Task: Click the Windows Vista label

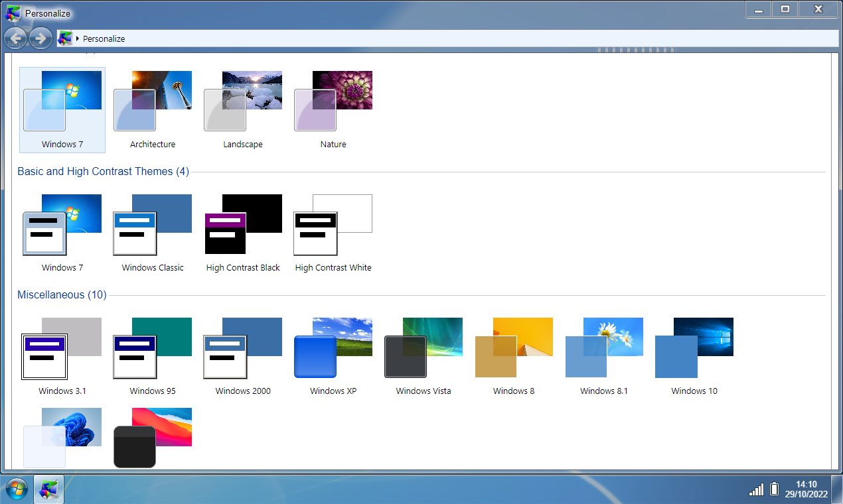Action: tap(423, 391)
